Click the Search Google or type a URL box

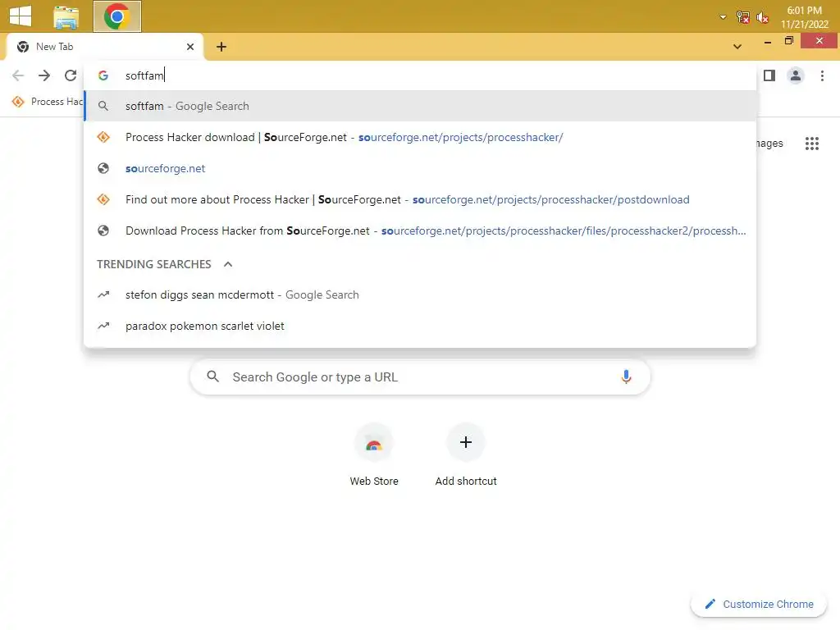click(x=420, y=377)
